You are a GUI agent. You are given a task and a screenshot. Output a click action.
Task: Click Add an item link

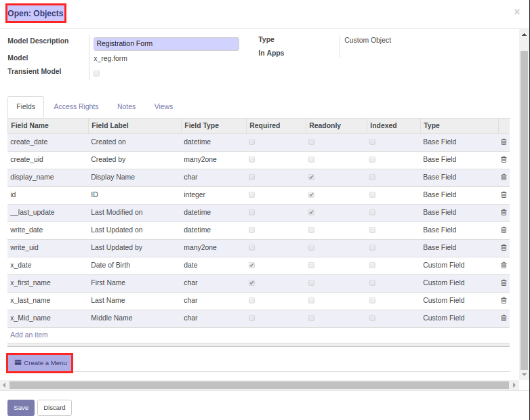29,335
